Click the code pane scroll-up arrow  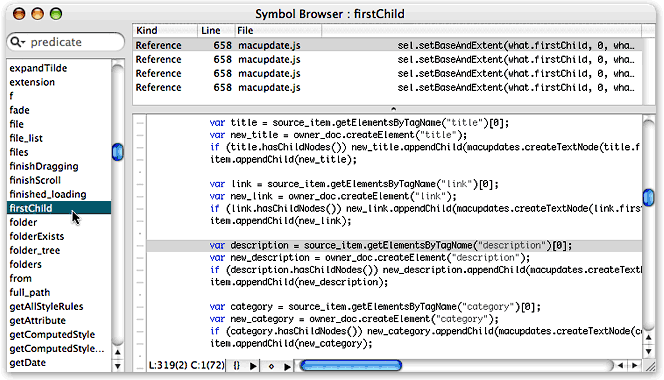click(x=648, y=338)
